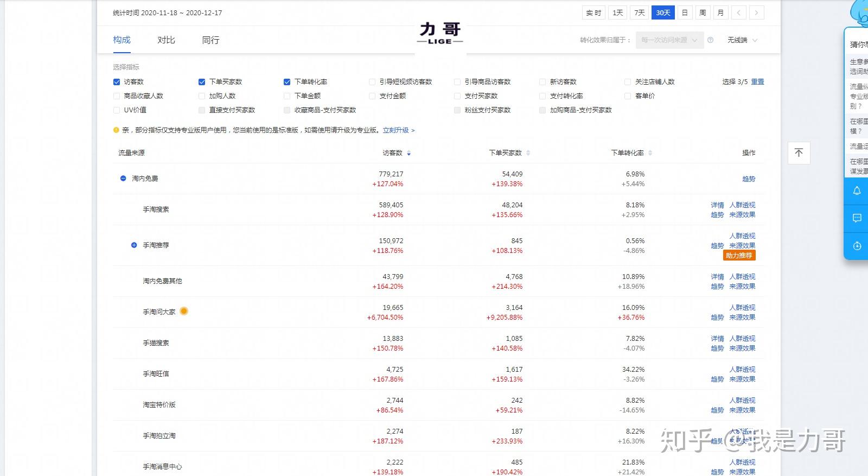Select the 7天 time range
Image resolution: width=868 pixels, height=476 pixels.
click(640, 12)
